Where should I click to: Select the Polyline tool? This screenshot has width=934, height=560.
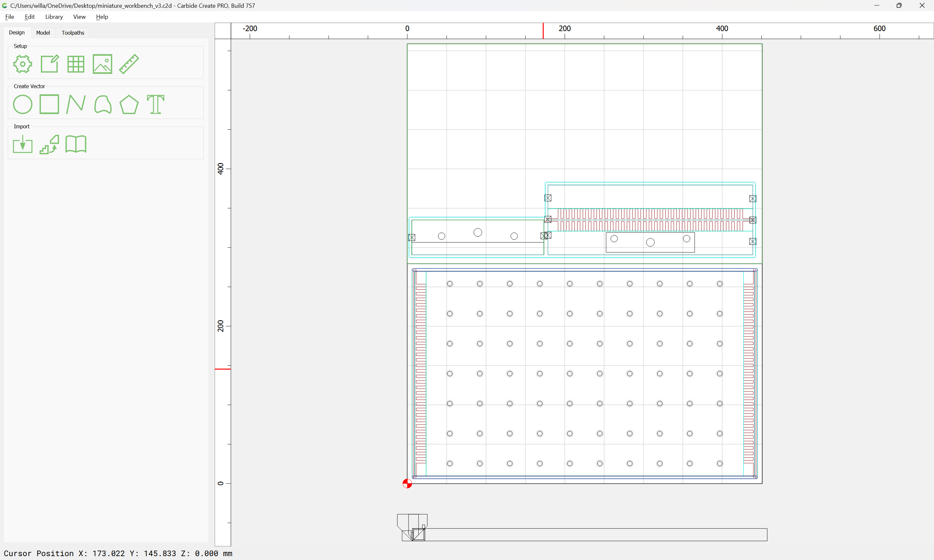76,105
